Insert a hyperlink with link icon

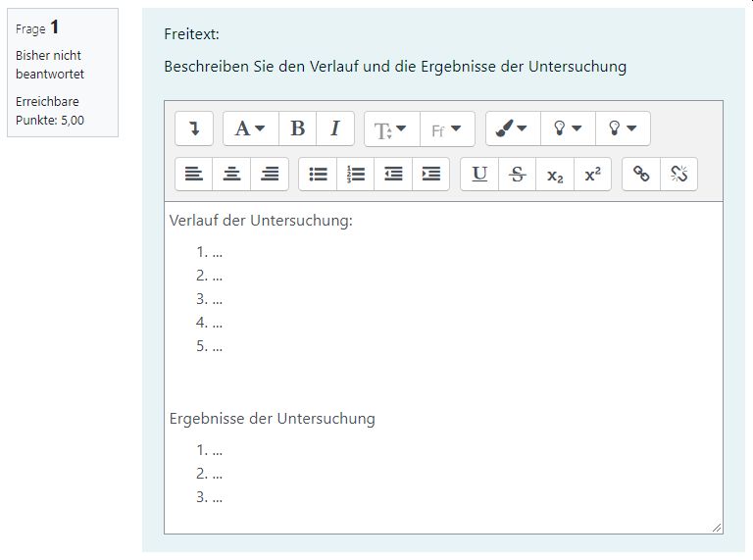(641, 174)
